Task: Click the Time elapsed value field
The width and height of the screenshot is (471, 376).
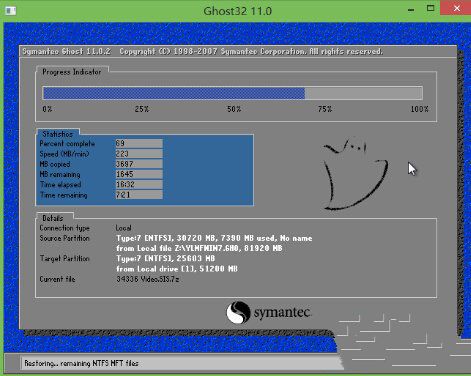Action: pyautogui.click(x=139, y=184)
